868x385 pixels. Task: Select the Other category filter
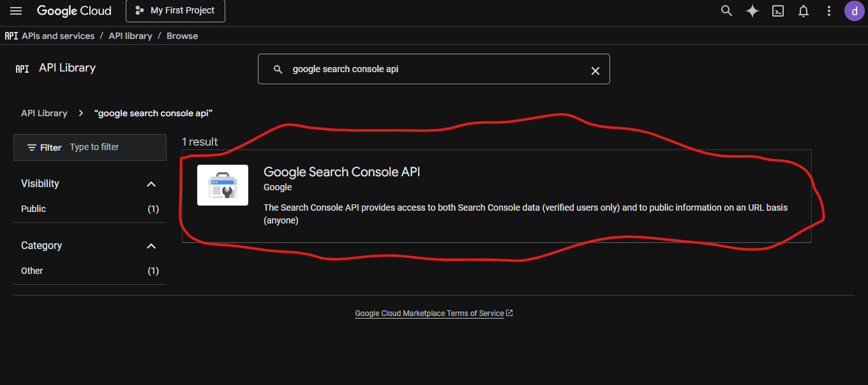pos(32,271)
